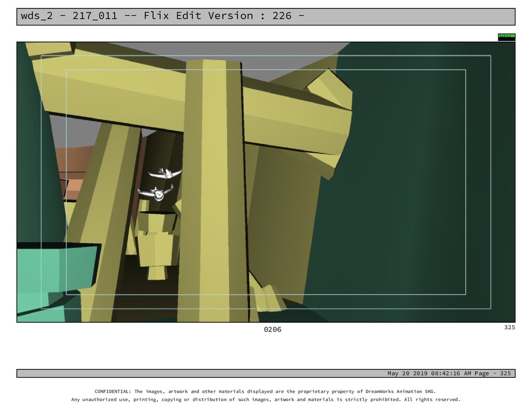Click the first CONFIDENTIAL notice line
532x411 pixels.
pos(265,391)
